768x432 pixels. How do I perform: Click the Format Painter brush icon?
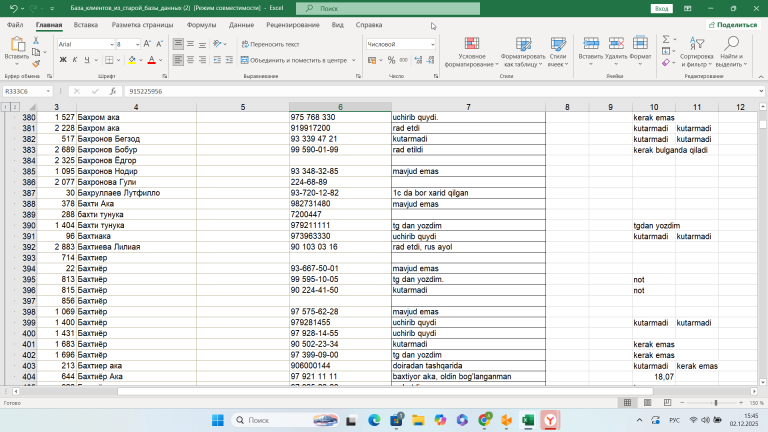36,63
